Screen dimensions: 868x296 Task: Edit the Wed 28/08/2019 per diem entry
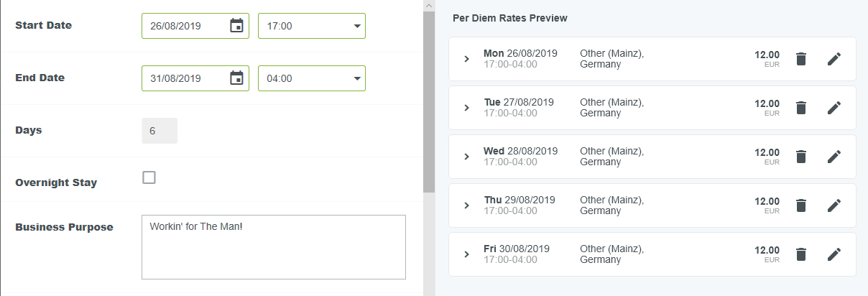click(x=834, y=157)
